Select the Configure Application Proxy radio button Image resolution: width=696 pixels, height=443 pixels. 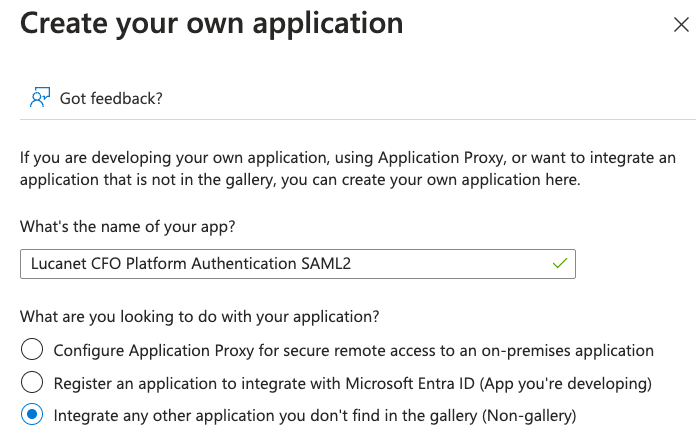[33, 350]
